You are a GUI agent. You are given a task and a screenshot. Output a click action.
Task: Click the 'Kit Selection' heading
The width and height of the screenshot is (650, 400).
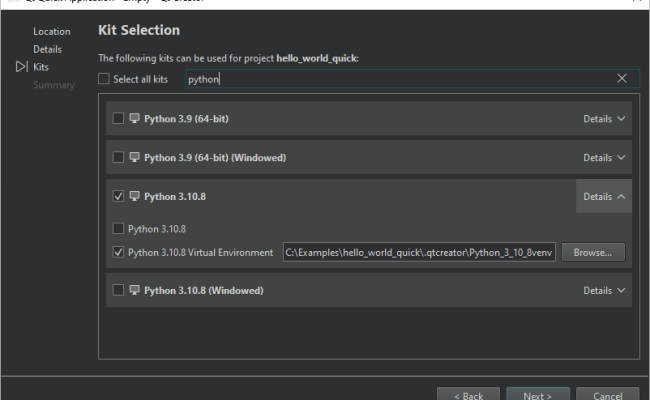point(139,30)
